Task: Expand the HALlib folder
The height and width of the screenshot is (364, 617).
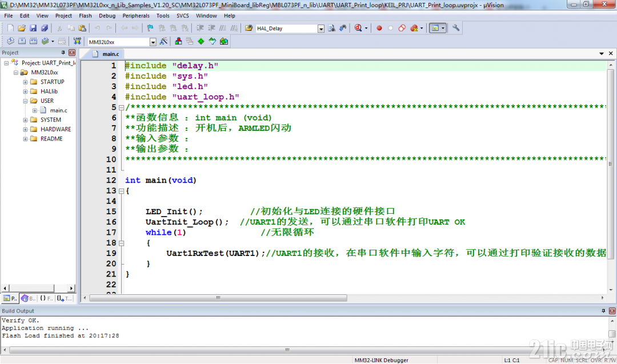Action: 25,91
